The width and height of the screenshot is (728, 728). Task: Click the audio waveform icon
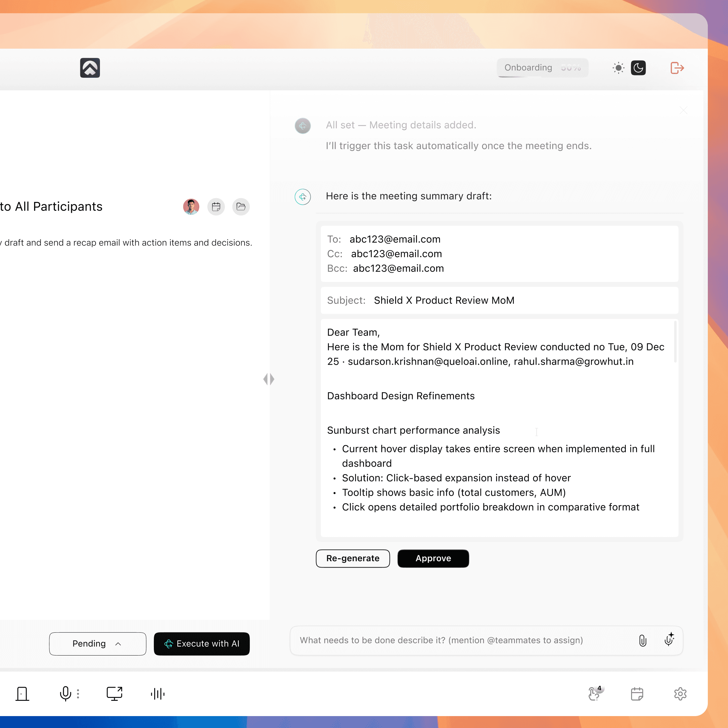[158, 694]
